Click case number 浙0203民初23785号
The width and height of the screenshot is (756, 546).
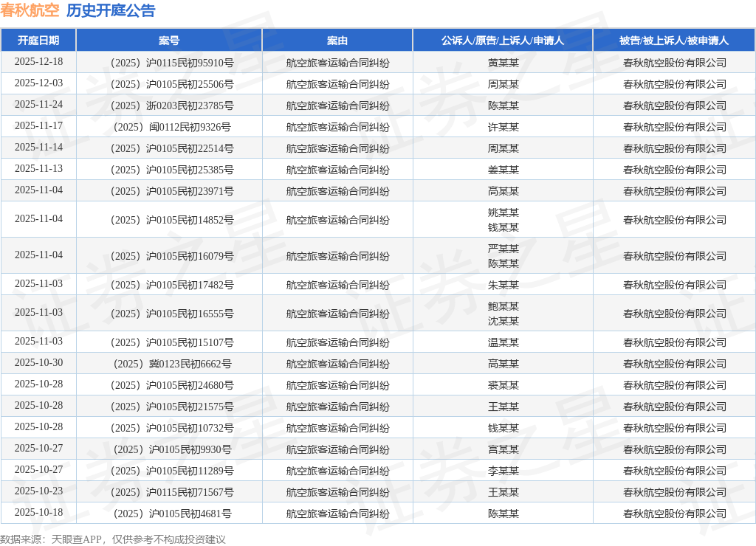(172, 106)
